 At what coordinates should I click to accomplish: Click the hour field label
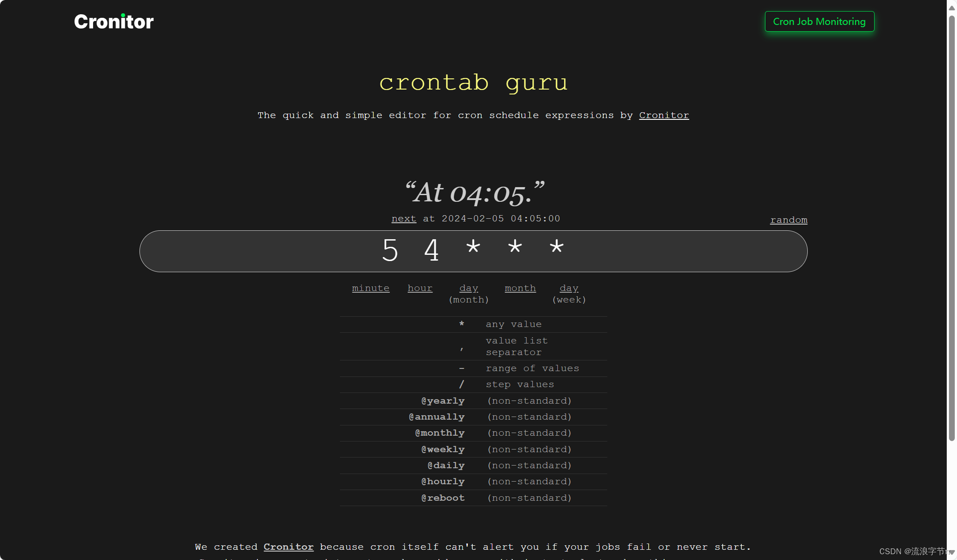coord(421,288)
